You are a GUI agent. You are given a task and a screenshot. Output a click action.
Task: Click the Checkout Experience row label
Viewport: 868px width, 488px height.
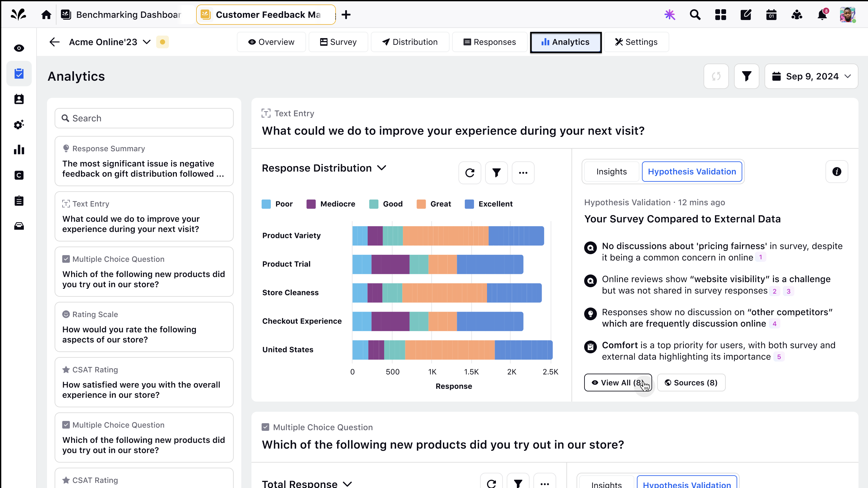point(302,321)
